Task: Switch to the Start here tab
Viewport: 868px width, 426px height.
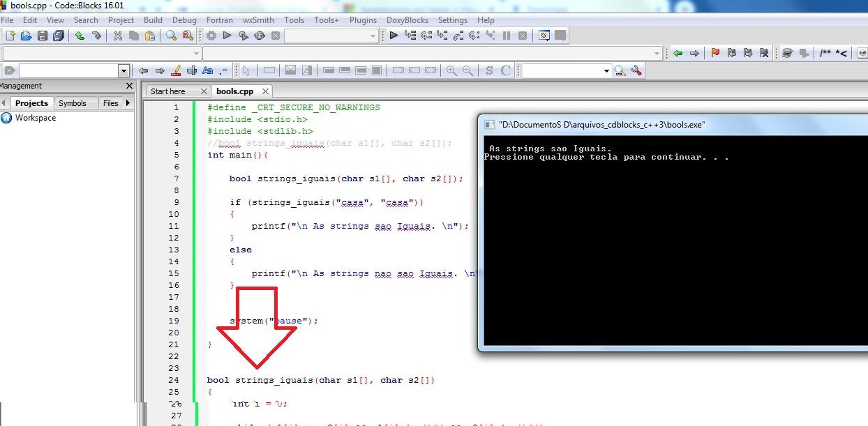Action: pyautogui.click(x=168, y=91)
